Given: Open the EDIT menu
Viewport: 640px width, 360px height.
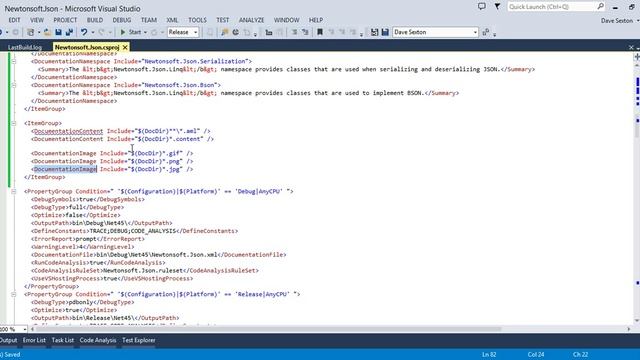Looking at the screenshot, I should pyautogui.click(x=14, y=20).
